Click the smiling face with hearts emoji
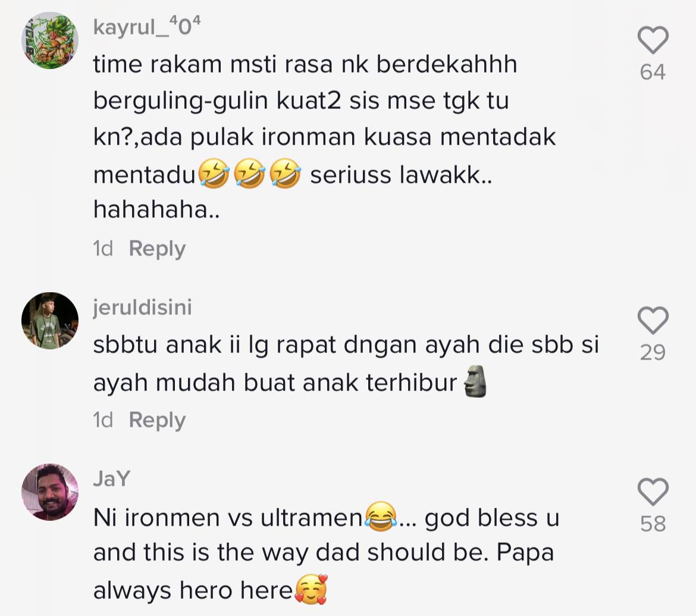 [311, 589]
